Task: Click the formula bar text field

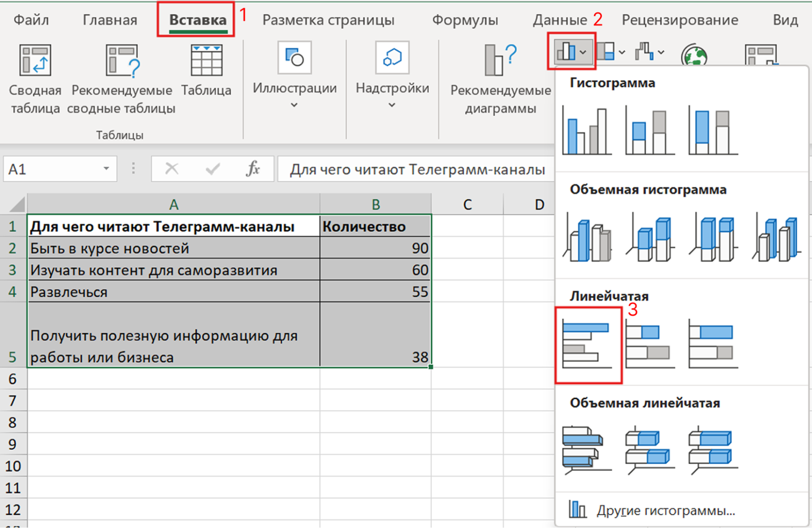Action: (x=416, y=169)
